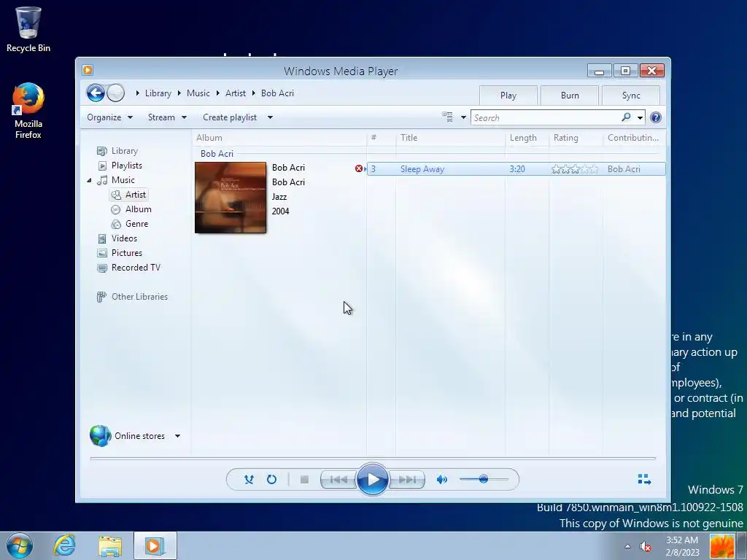Click the Online stores globe icon
Screen dimensions: 747x560
pos(100,436)
